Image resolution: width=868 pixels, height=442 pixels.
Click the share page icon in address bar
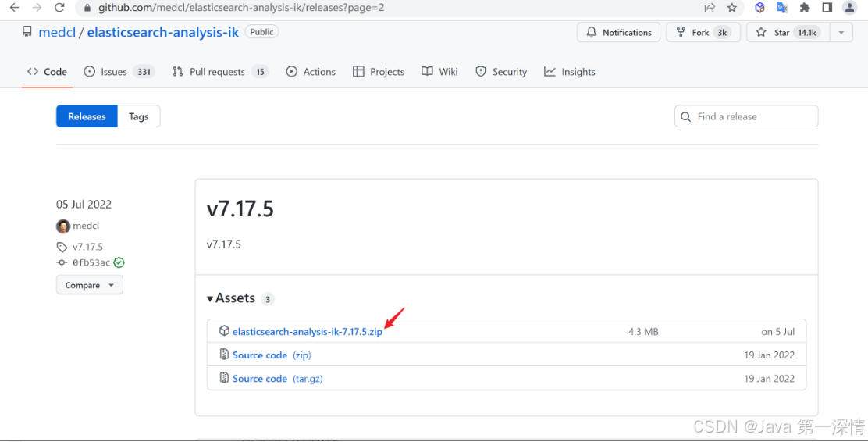tap(709, 8)
